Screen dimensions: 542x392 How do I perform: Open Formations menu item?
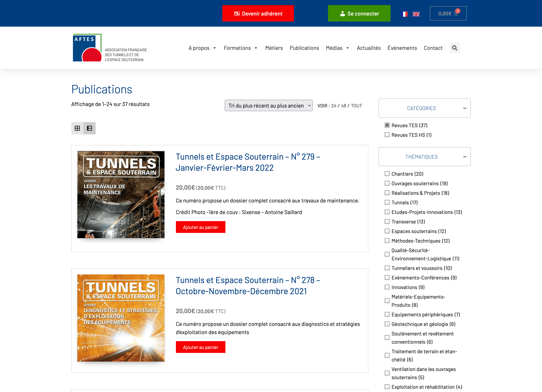click(x=237, y=48)
